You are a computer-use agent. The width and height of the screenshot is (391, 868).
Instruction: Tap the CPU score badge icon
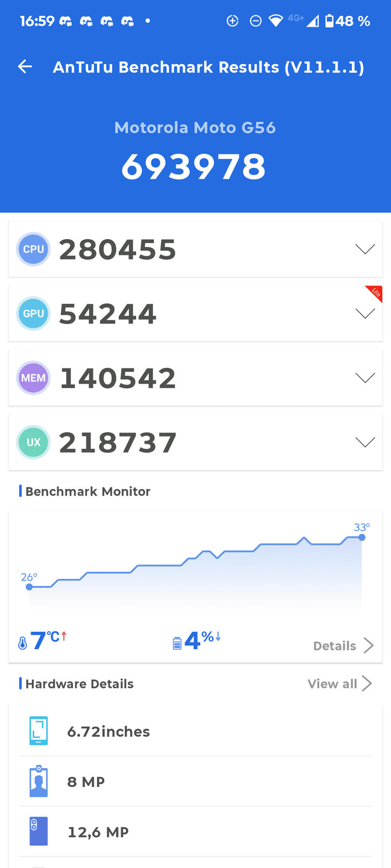pyautogui.click(x=33, y=249)
